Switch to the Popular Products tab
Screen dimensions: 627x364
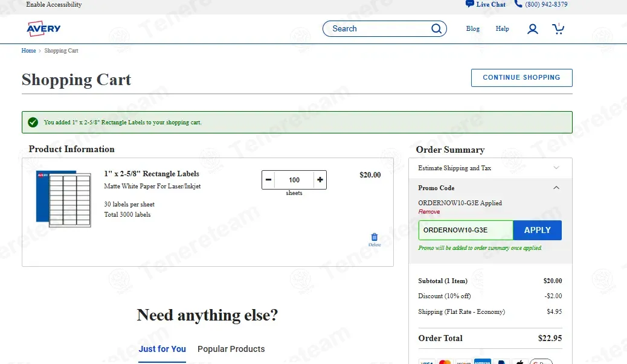231,349
